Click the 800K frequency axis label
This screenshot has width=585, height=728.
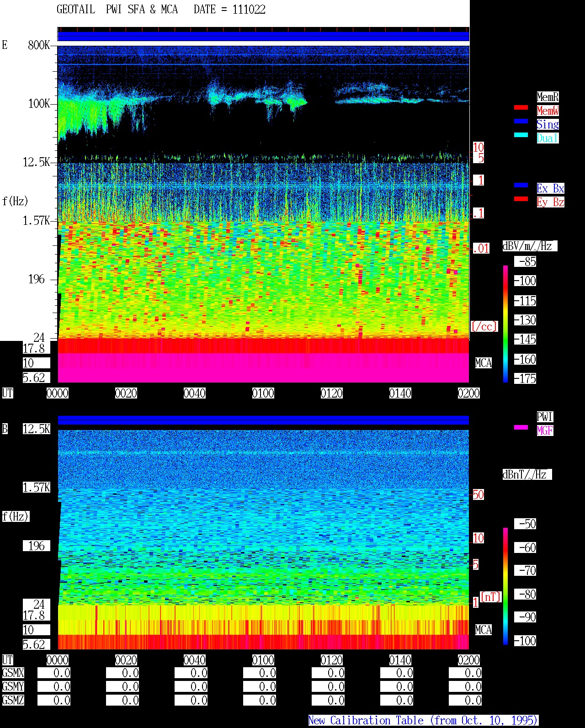[39, 45]
